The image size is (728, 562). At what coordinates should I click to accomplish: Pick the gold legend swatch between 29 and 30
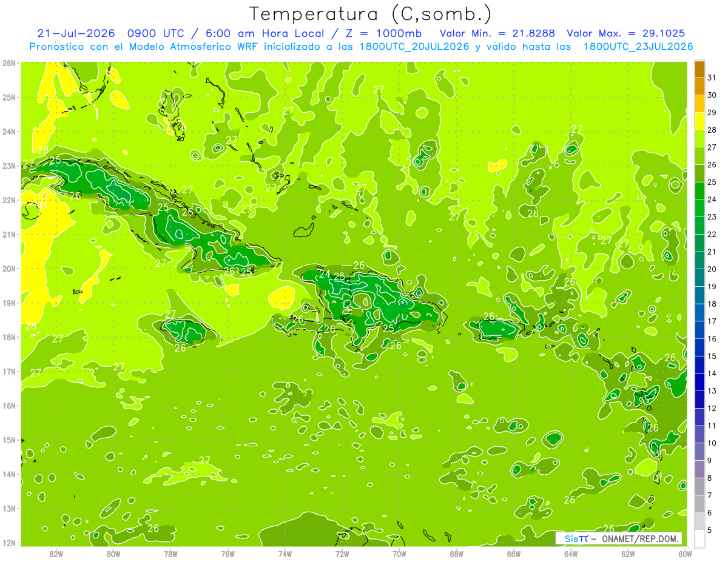699,104
